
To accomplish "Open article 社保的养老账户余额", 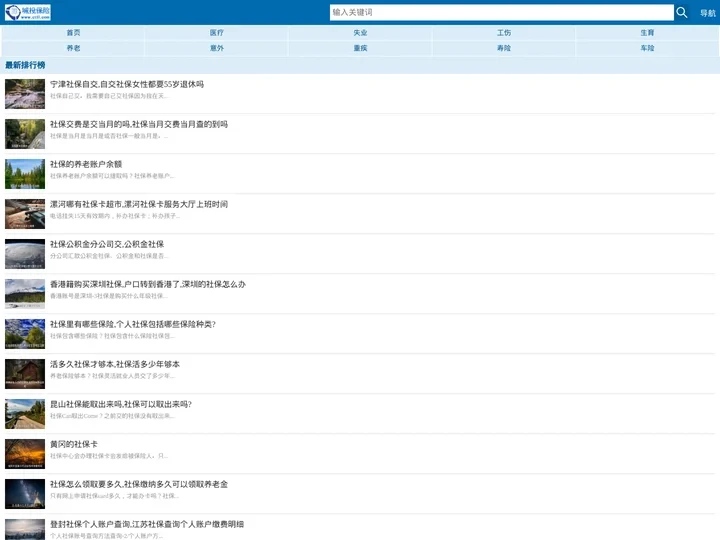I will [x=86, y=164].
